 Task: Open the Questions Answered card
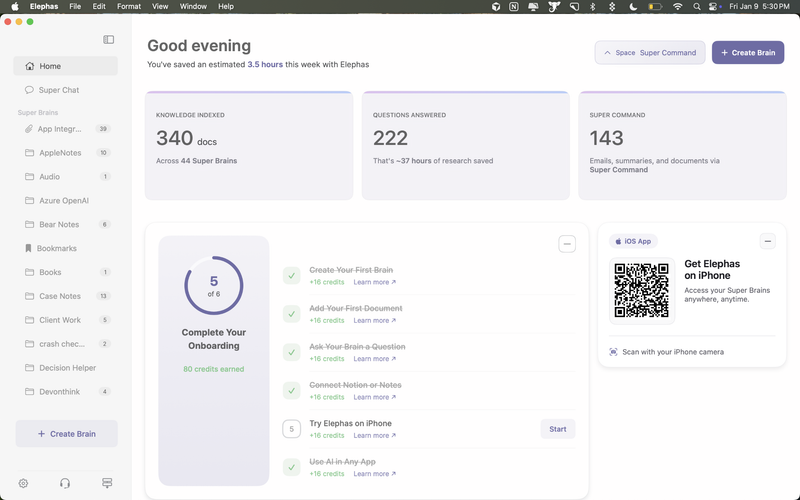[x=465, y=146]
